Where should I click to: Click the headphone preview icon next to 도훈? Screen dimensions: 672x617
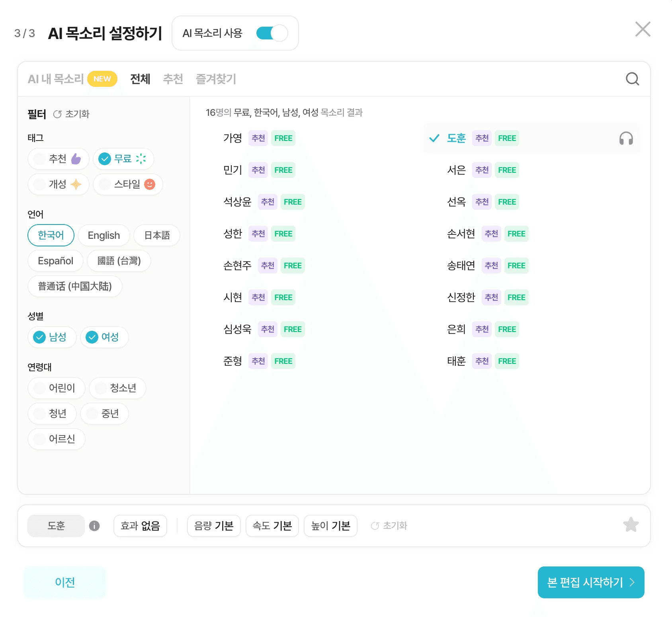point(626,139)
